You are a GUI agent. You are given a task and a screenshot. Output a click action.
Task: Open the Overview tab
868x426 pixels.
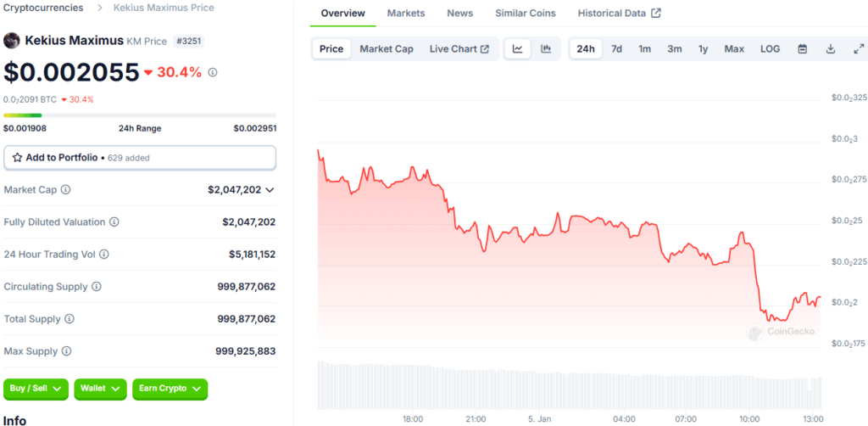pyautogui.click(x=342, y=14)
